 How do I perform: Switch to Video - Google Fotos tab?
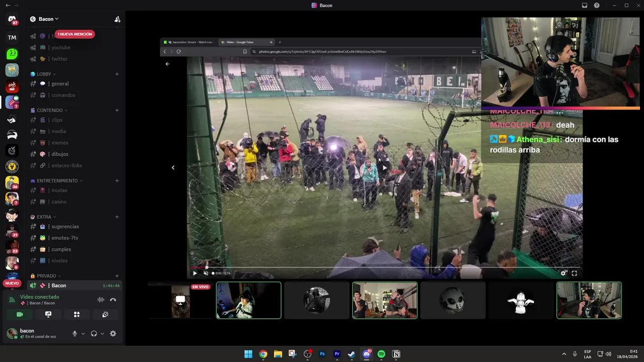[247, 42]
